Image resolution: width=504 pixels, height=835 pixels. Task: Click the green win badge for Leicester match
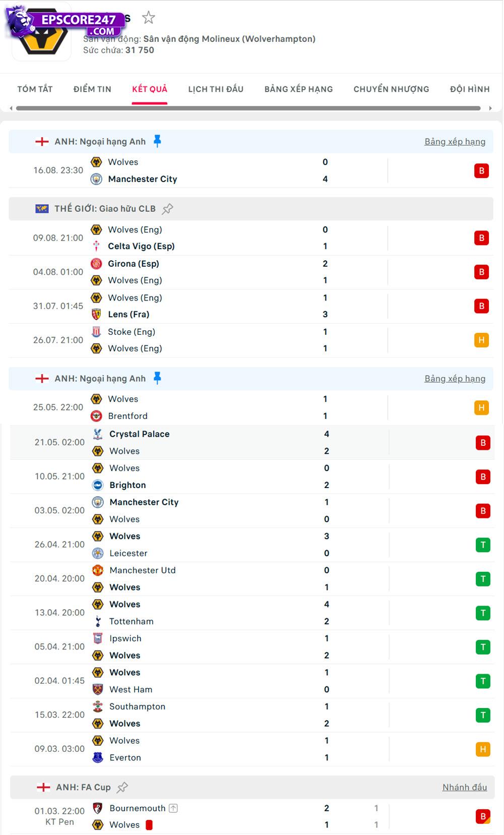point(483,545)
